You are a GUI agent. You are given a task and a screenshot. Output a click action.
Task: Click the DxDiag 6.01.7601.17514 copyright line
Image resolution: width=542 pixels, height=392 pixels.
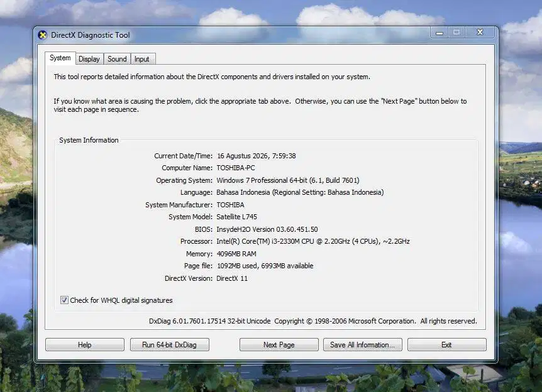point(313,321)
